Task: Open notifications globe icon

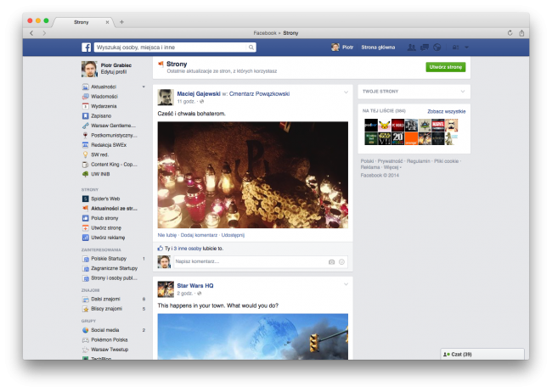Action: 437,48
